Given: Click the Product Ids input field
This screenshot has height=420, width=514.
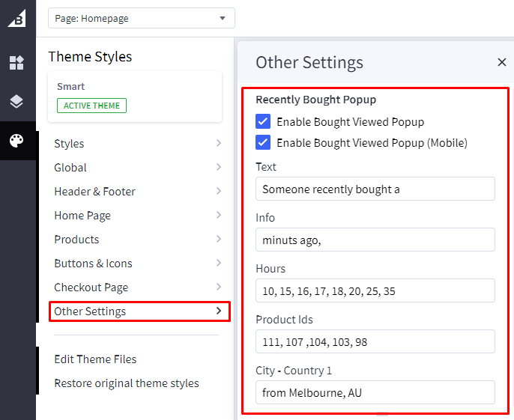Looking at the screenshot, I should click(375, 341).
